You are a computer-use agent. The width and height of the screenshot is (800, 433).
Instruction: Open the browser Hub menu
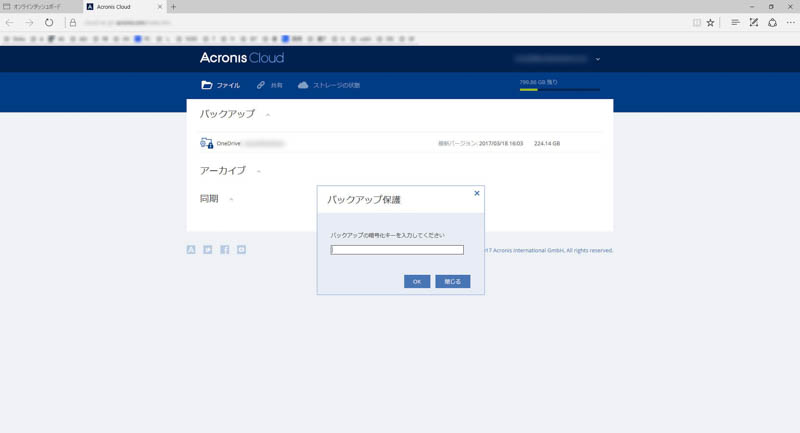click(735, 22)
